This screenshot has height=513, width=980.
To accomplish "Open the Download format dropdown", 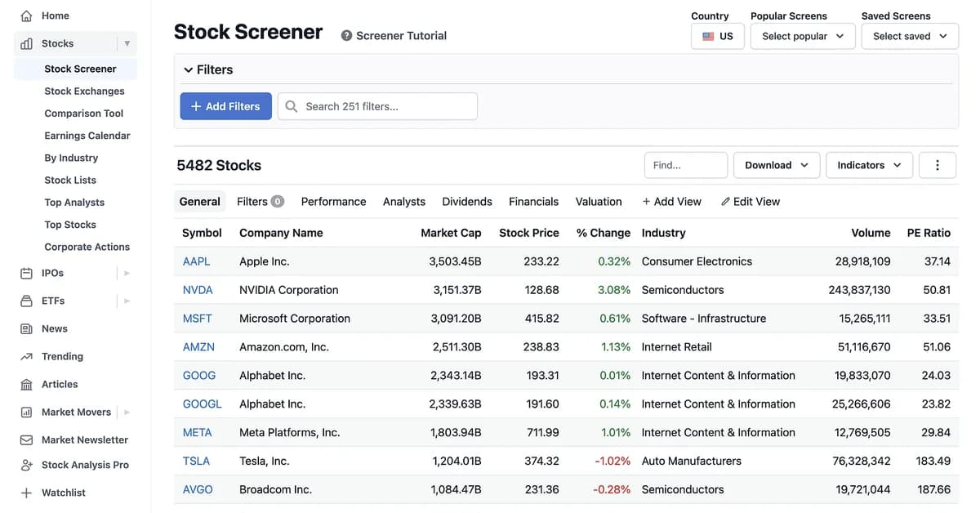I will pyautogui.click(x=776, y=165).
